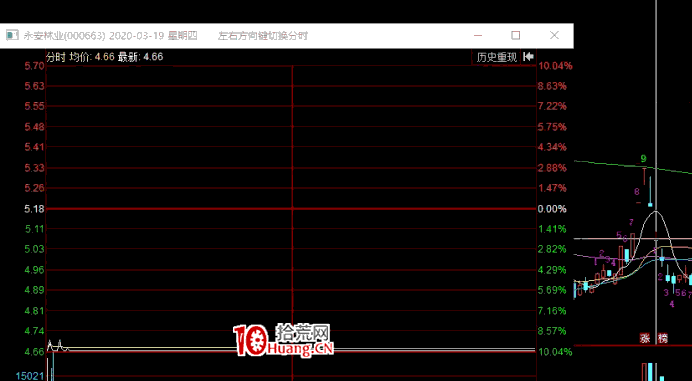This screenshot has width=692, height=381.
Task: Click the top 10.04% percent label
Action: pos(555,66)
